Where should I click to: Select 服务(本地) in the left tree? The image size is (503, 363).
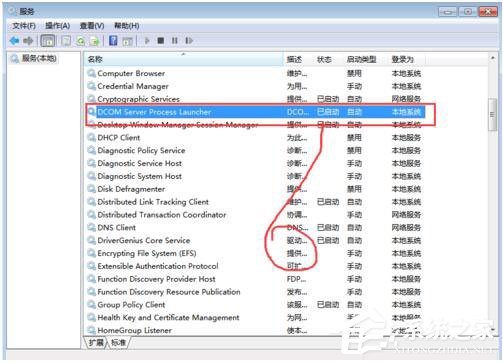click(x=39, y=59)
